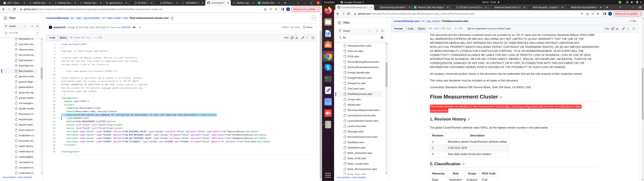Copy raw content of FlowMeasurement.adoc
This screenshot has height=181, width=644.
point(613,29)
